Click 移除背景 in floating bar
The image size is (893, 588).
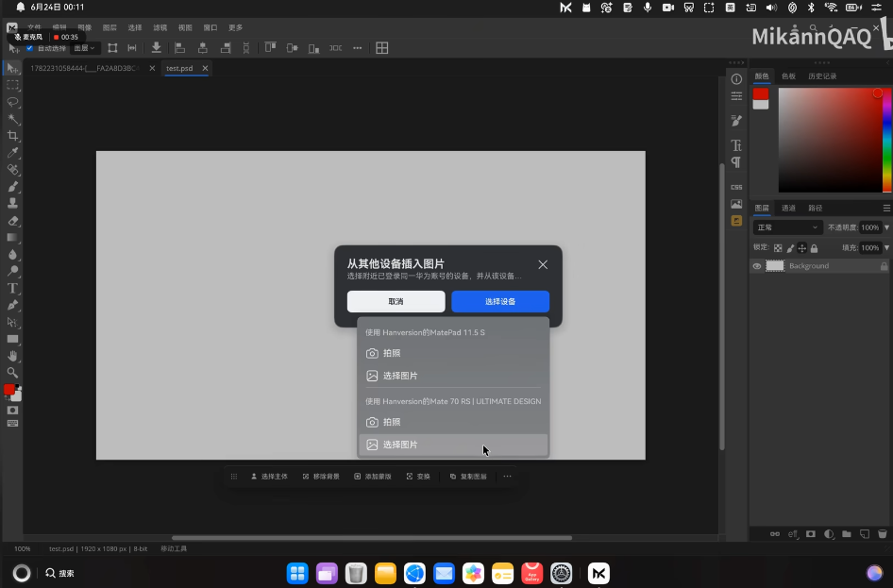pyautogui.click(x=321, y=477)
